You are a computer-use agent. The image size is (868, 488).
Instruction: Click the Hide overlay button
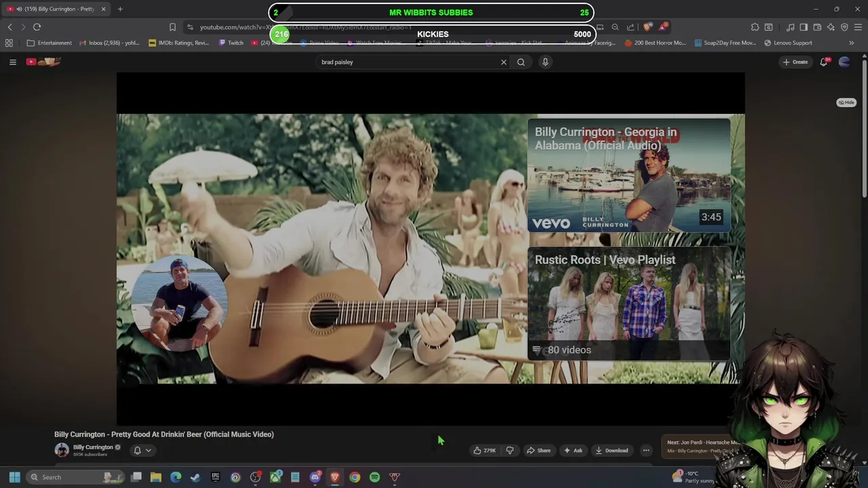click(x=846, y=102)
